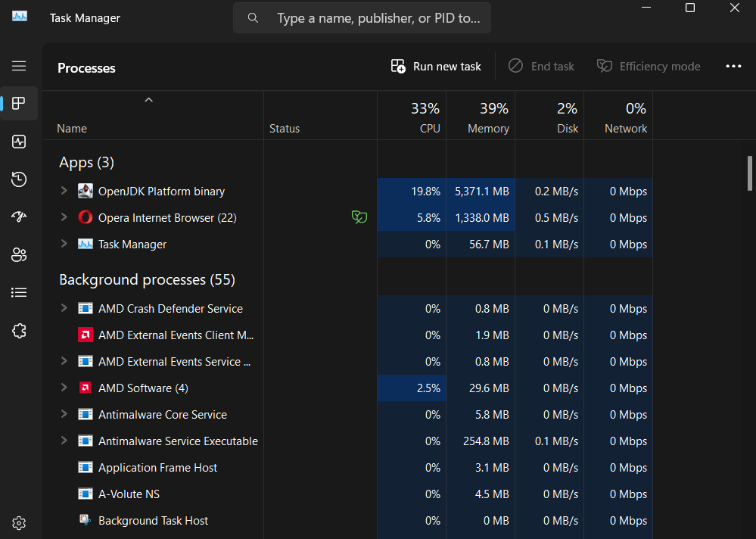Select the OpenJDK Platform binary name
This screenshot has height=539, width=756.
point(161,192)
